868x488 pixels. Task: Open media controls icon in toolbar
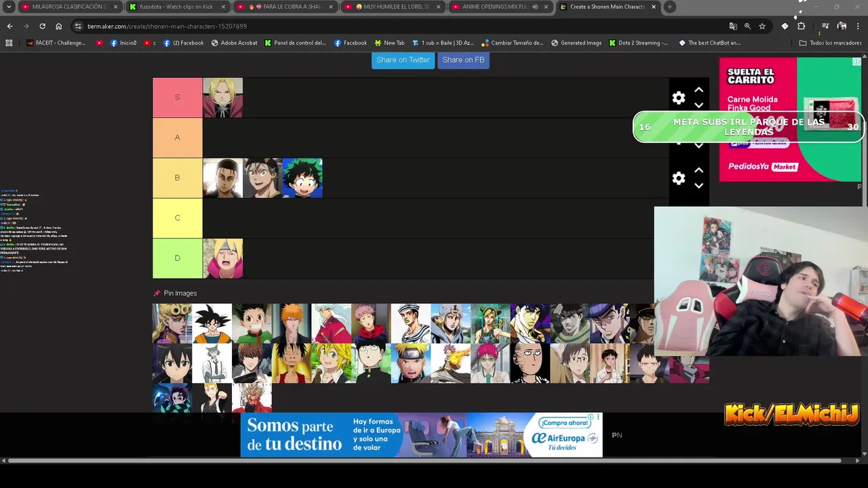click(825, 26)
